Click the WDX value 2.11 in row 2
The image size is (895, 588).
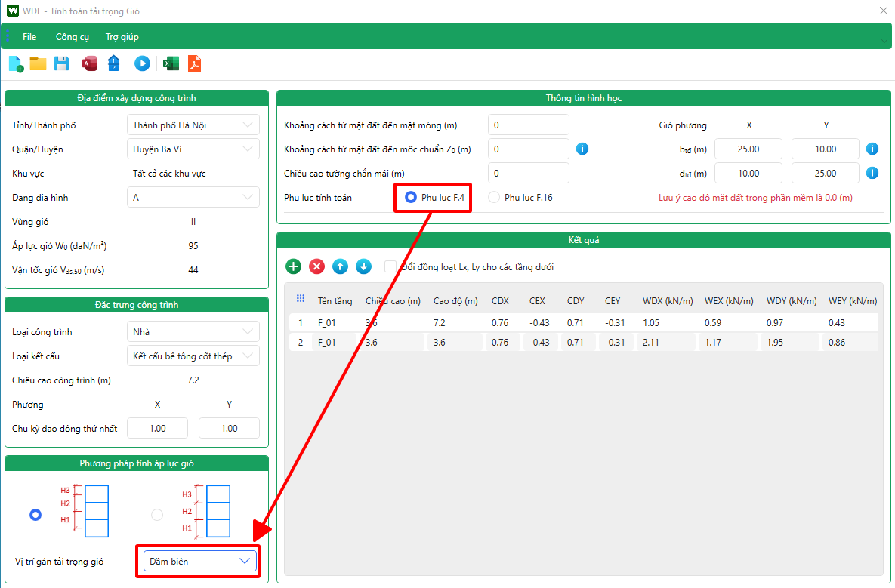click(651, 343)
